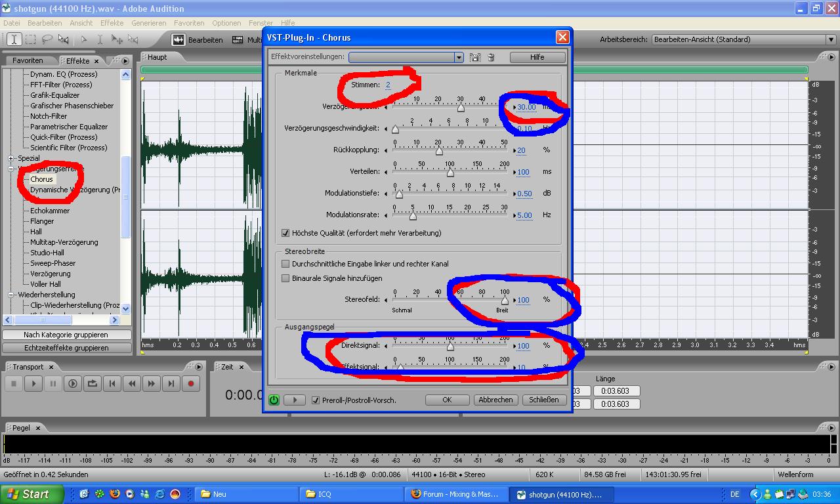The width and height of the screenshot is (840, 504).
Task: Open the Neu folder taskbar item
Action: pos(247,494)
